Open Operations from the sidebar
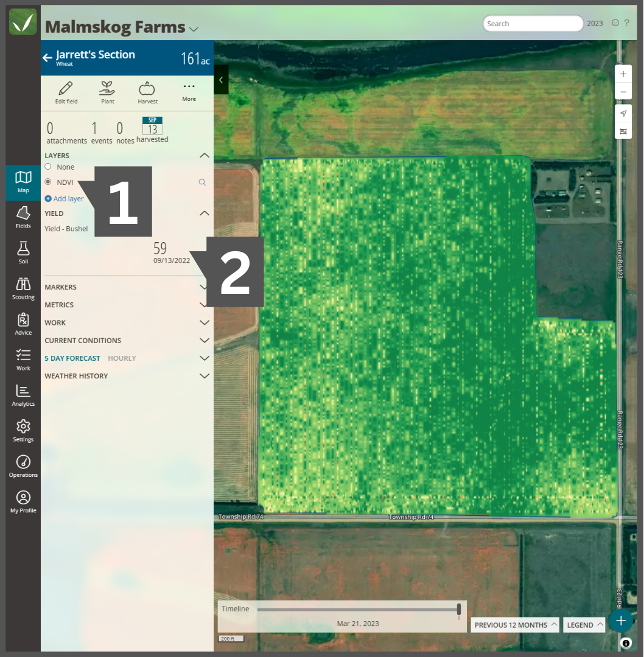Image resolution: width=644 pixels, height=657 pixels. (x=23, y=467)
